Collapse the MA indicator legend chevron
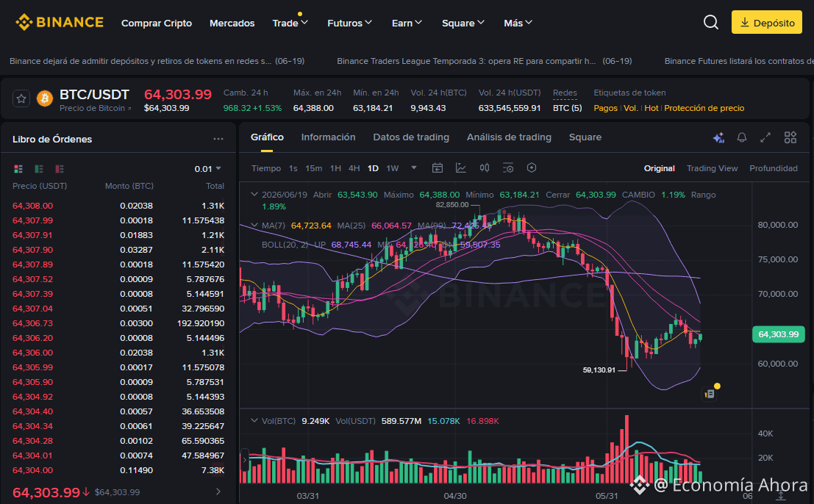814x504 pixels. 254,225
